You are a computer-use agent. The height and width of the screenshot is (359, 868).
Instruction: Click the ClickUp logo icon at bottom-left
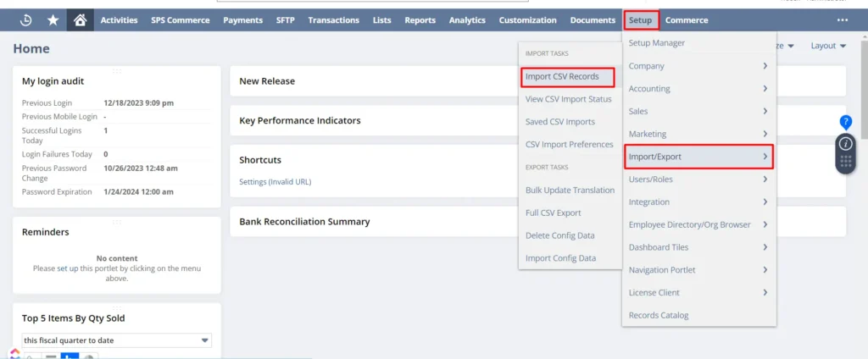[15, 353]
